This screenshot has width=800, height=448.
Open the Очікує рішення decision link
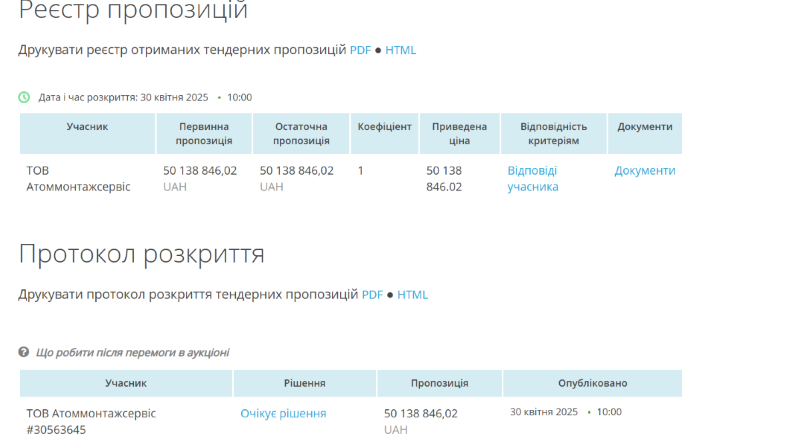click(x=283, y=413)
